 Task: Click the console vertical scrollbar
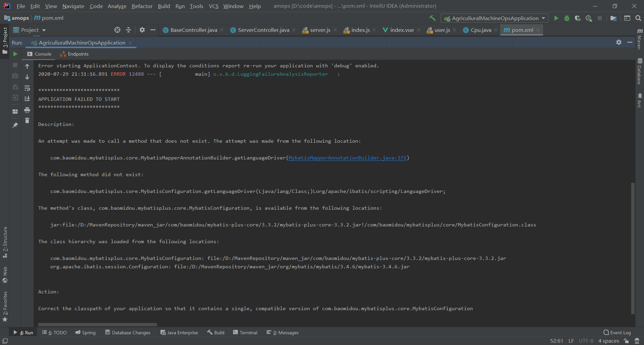[x=633, y=248]
